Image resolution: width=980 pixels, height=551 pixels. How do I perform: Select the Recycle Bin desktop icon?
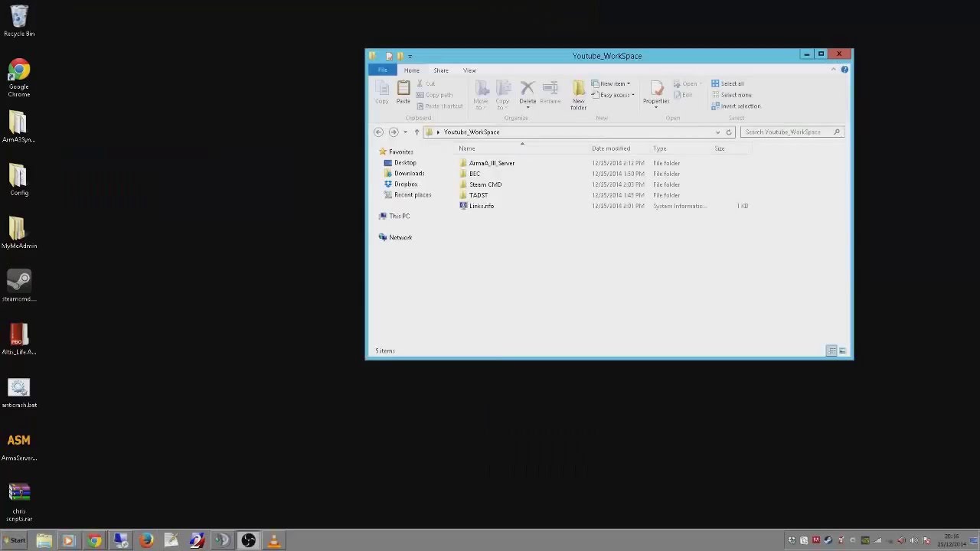coord(19,21)
